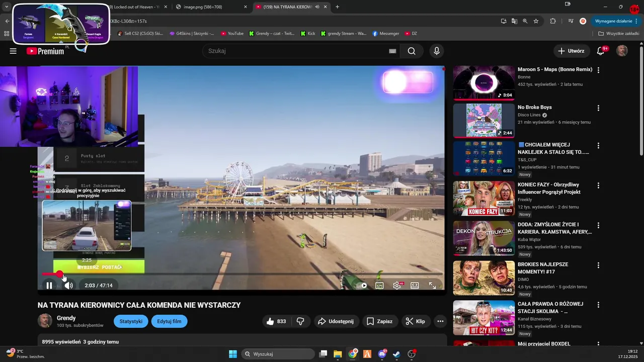Open File Explorer from taskbar
The image size is (644, 362).
tap(338, 354)
